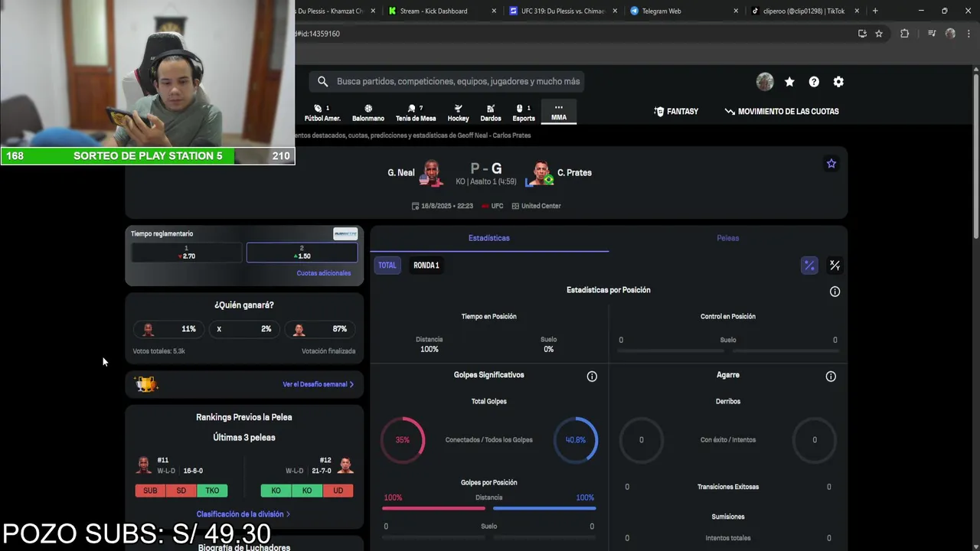Click the bookmaker logo in odds card

(x=345, y=234)
